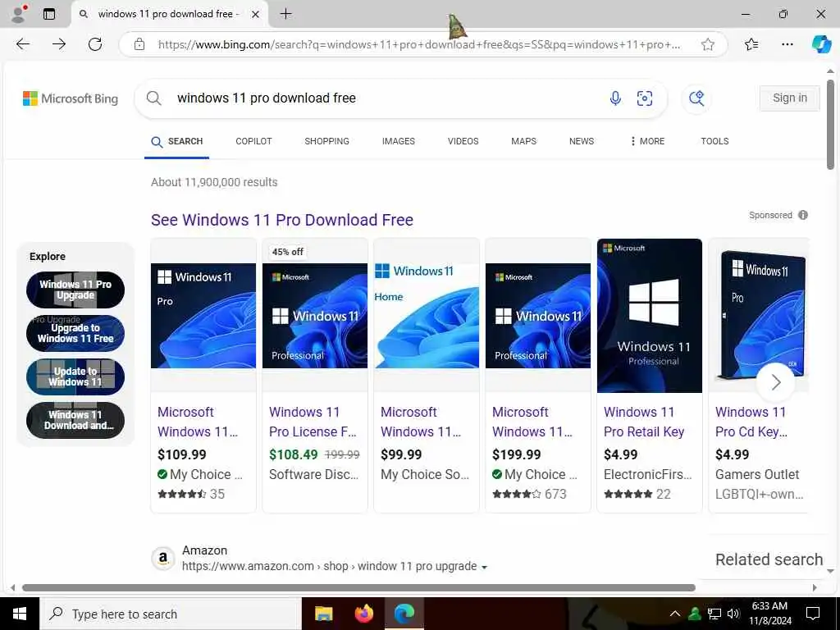
Task: Click the $199.99 price text
Action: click(x=517, y=454)
